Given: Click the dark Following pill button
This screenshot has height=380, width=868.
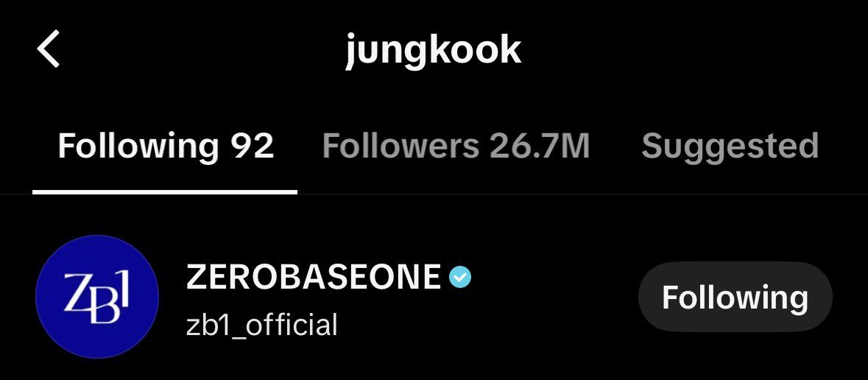Looking at the screenshot, I should point(735,297).
